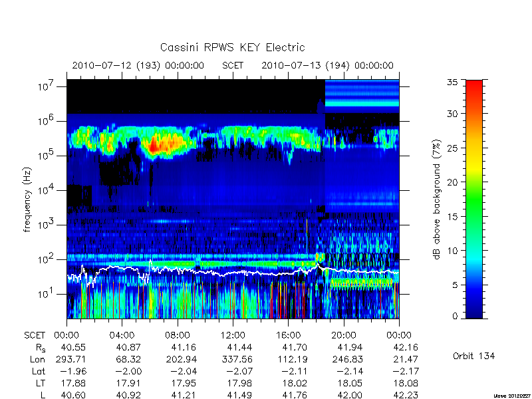The image size is (532, 399).
Task: Click colorbar tick value 15
Action: pyautogui.click(x=453, y=217)
